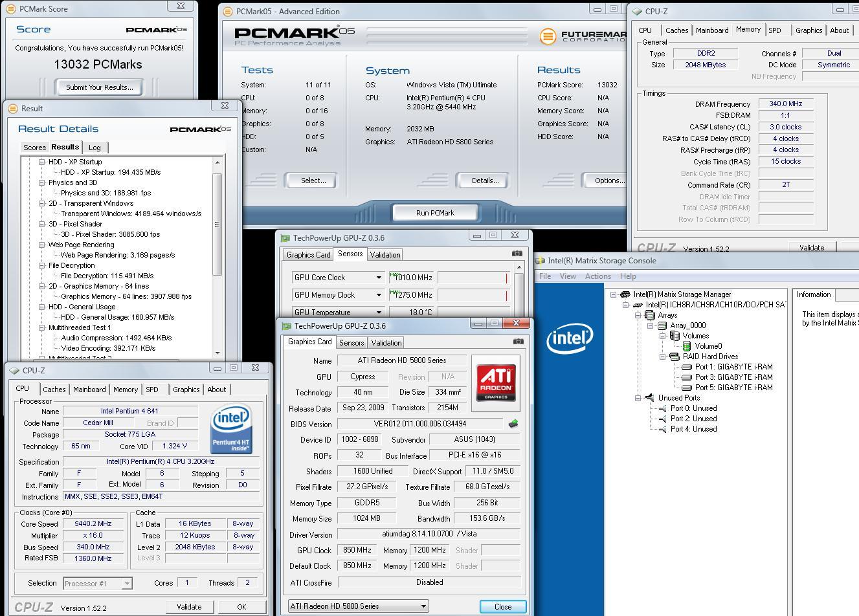
Task: Click the Run PCMark button
Action: click(x=435, y=213)
